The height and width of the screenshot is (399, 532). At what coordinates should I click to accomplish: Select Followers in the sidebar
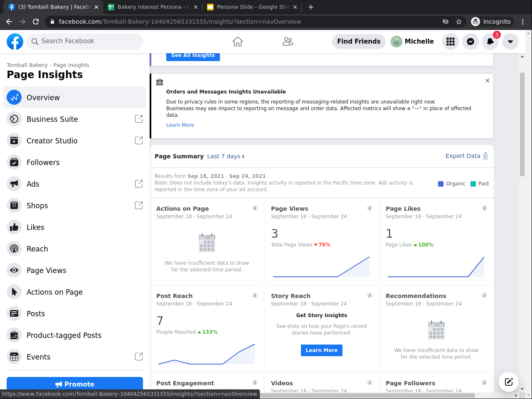[x=75, y=162]
